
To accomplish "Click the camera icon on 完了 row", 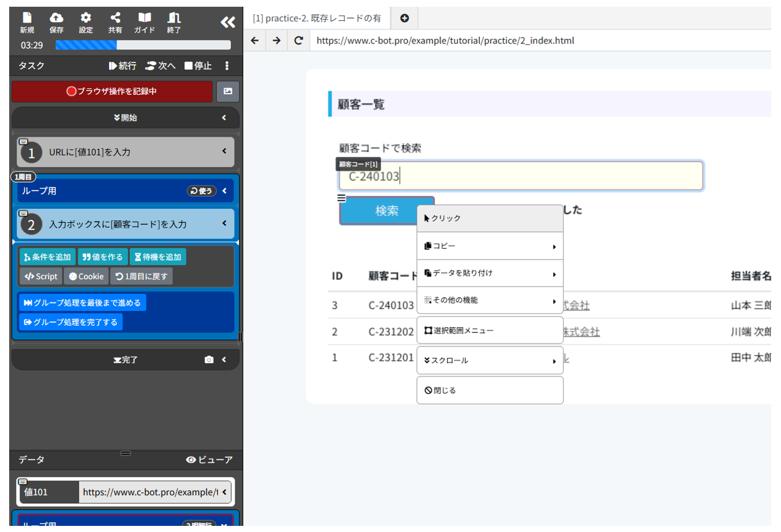I will pos(209,360).
